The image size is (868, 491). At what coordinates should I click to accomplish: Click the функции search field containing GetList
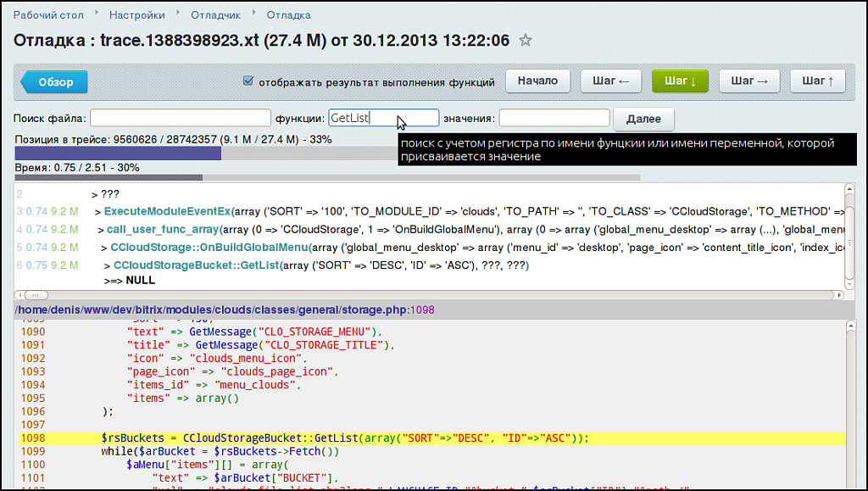383,119
